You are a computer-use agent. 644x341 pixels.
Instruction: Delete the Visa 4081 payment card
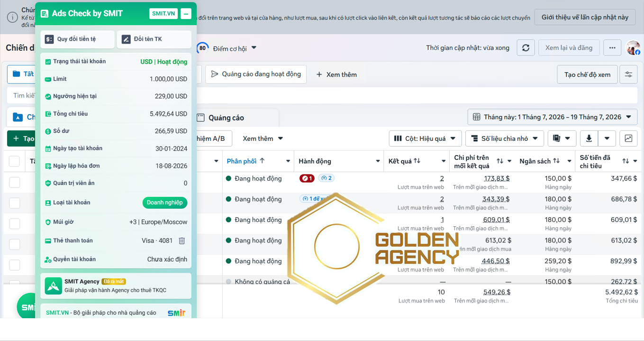(181, 241)
